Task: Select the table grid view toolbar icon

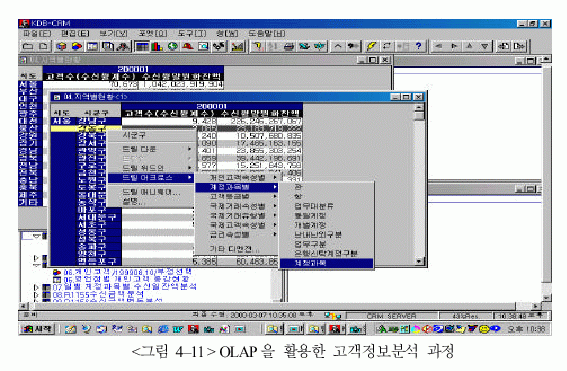Action: click(x=142, y=46)
